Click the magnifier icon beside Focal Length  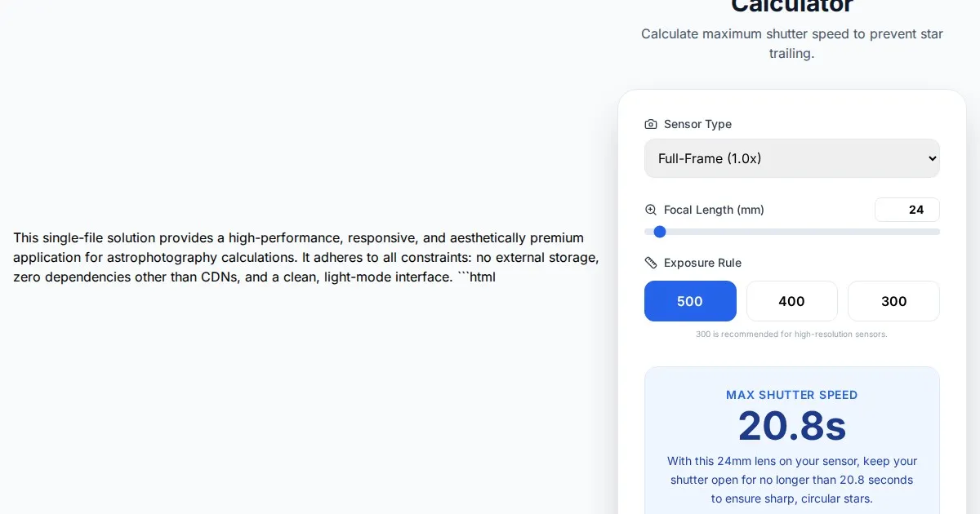(651, 210)
